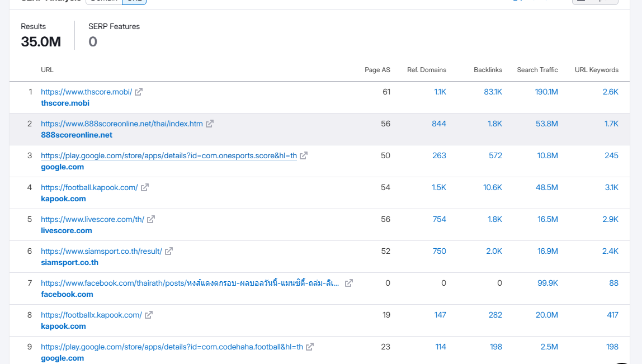Open 754 ref domains for livescore.com
The width and height of the screenshot is (642, 364).
pyautogui.click(x=440, y=220)
